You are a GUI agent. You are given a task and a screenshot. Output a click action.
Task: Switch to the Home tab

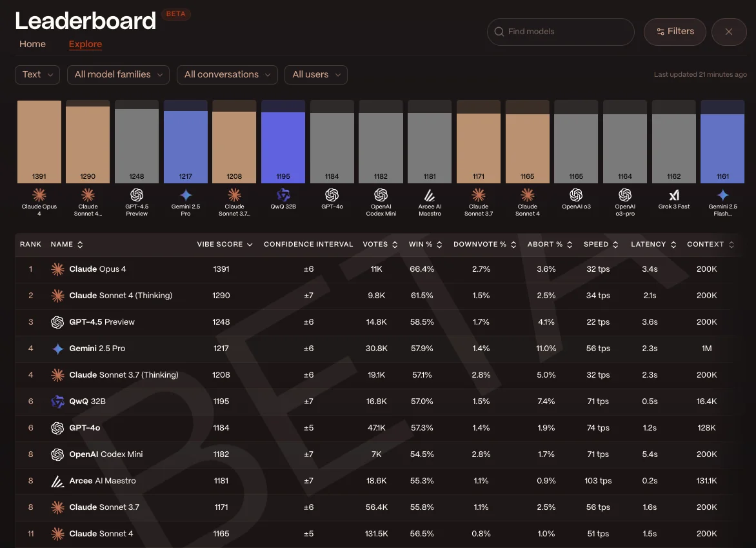pyautogui.click(x=32, y=44)
